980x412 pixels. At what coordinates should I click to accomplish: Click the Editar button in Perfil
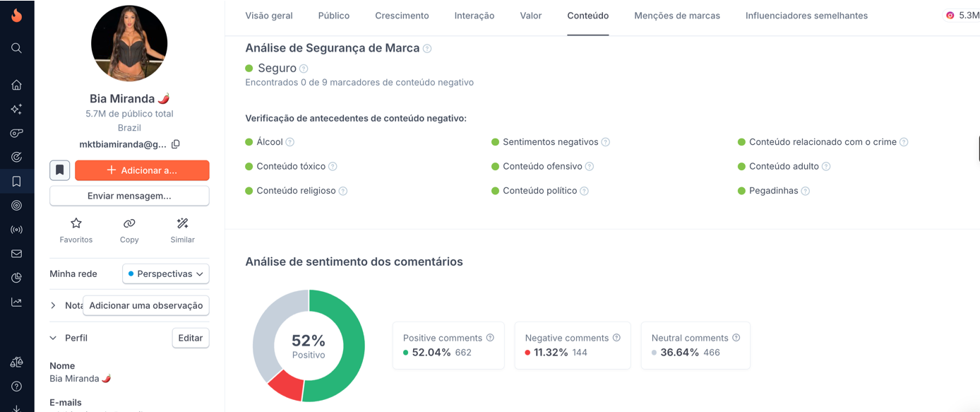pos(191,338)
